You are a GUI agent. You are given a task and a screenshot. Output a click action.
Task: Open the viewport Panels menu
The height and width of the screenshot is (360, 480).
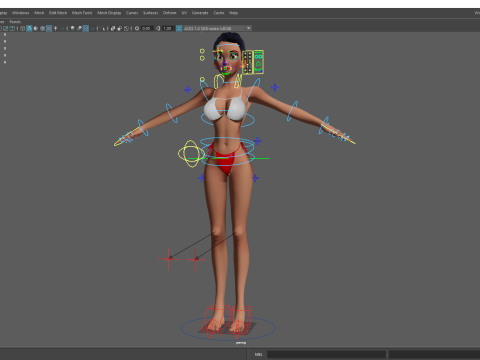tap(15, 22)
